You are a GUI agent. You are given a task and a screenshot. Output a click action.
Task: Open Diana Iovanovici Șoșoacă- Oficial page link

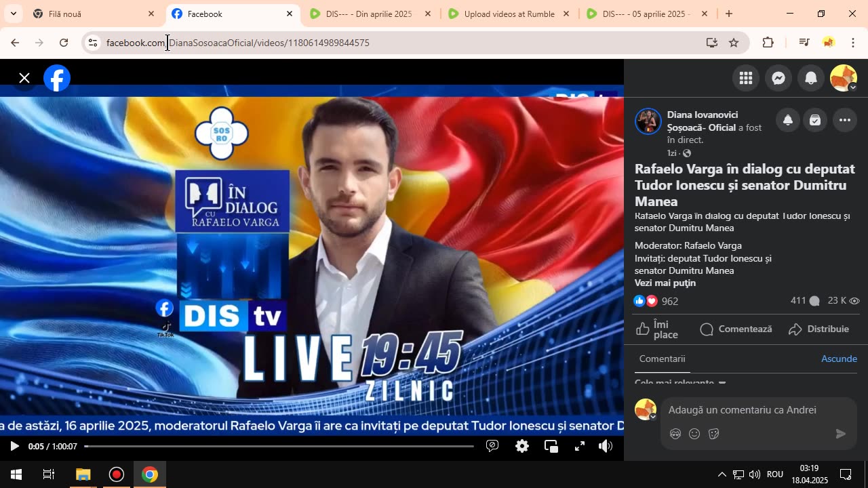(703, 121)
